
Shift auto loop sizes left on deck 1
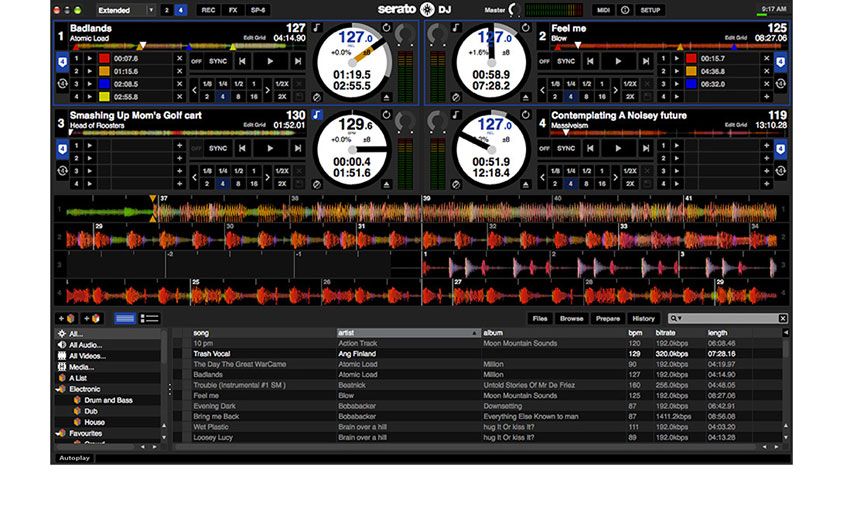(195, 90)
